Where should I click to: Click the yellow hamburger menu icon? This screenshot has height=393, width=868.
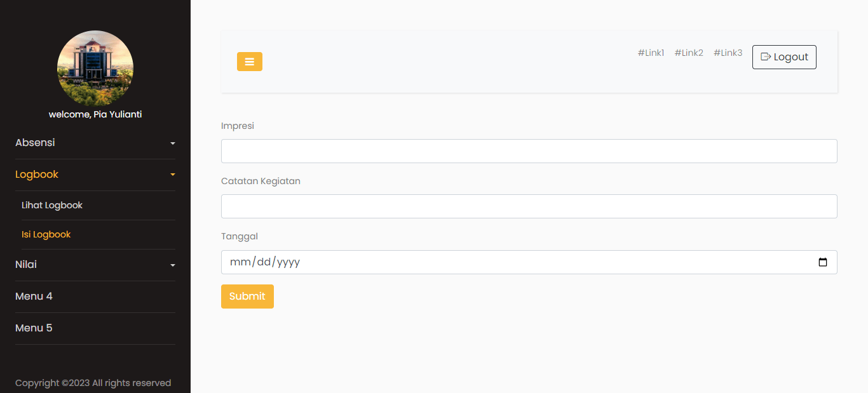click(249, 62)
